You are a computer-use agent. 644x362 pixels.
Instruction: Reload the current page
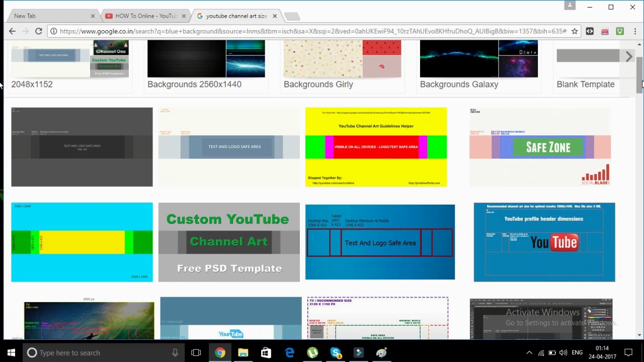point(39,31)
